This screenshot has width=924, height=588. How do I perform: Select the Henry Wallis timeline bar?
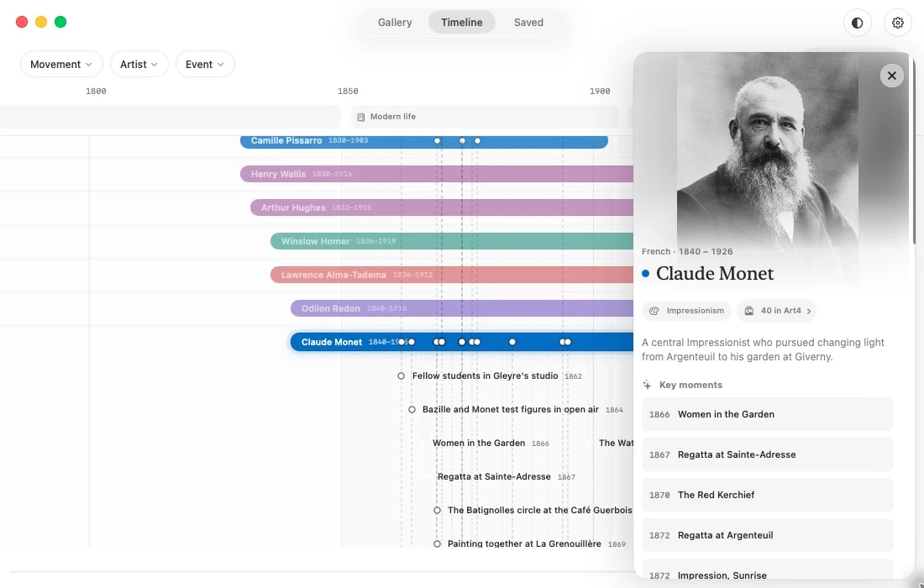[x=437, y=174]
